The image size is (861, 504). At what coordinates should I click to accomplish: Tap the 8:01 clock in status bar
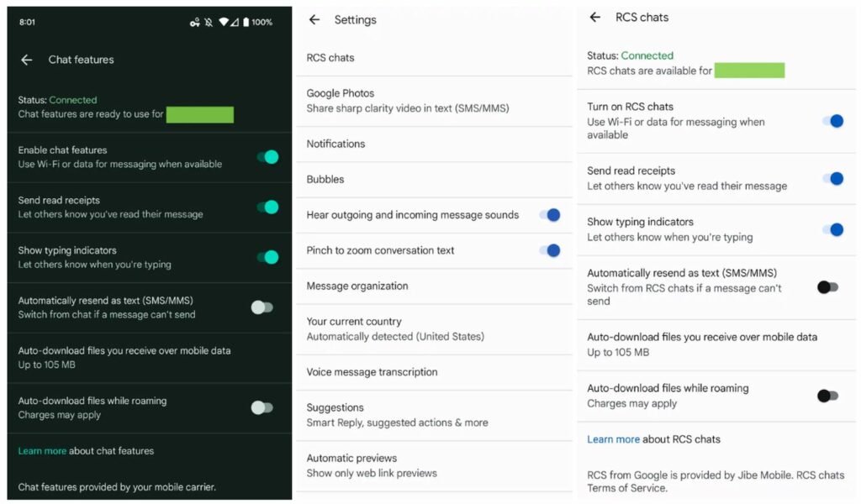pos(27,22)
